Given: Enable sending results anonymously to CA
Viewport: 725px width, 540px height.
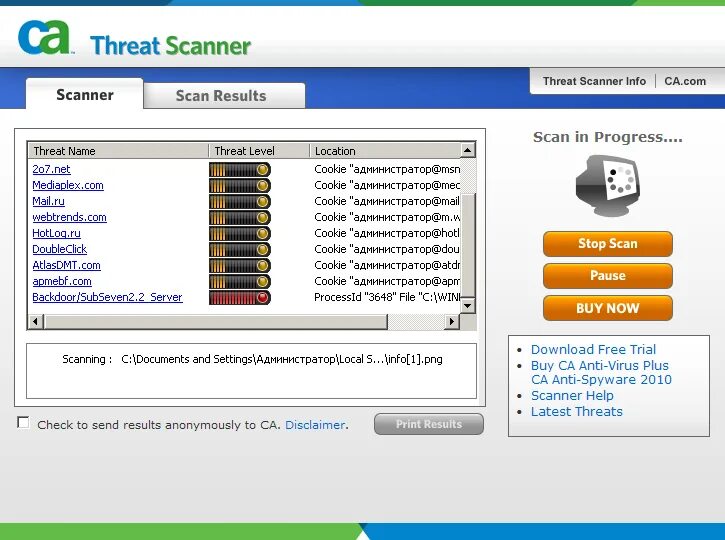Looking at the screenshot, I should pos(23,423).
